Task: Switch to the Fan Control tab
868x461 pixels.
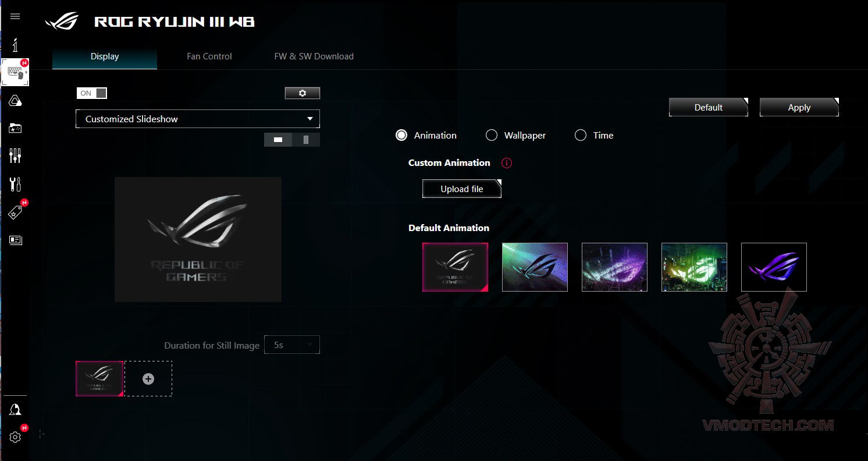Action: pyautogui.click(x=209, y=56)
